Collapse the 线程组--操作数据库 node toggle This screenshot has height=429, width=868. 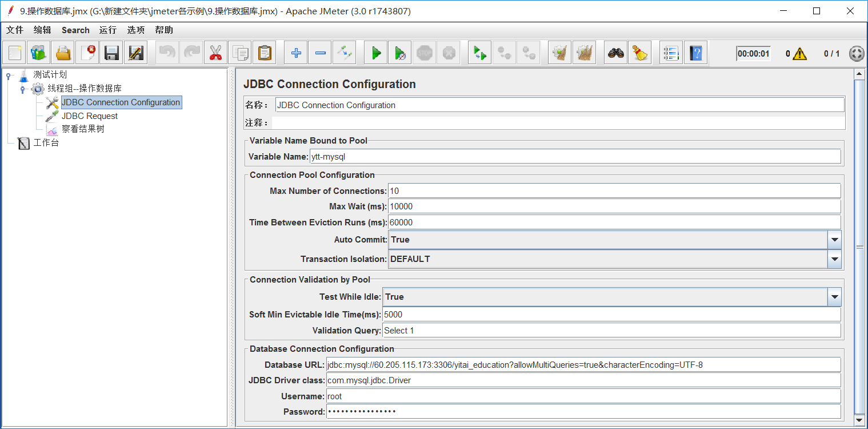(23, 89)
